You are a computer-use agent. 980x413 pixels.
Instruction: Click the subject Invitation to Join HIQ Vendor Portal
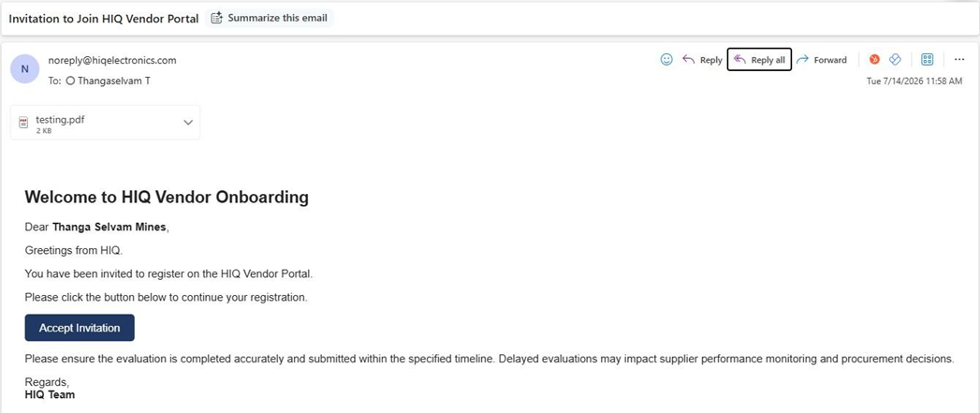104,19
